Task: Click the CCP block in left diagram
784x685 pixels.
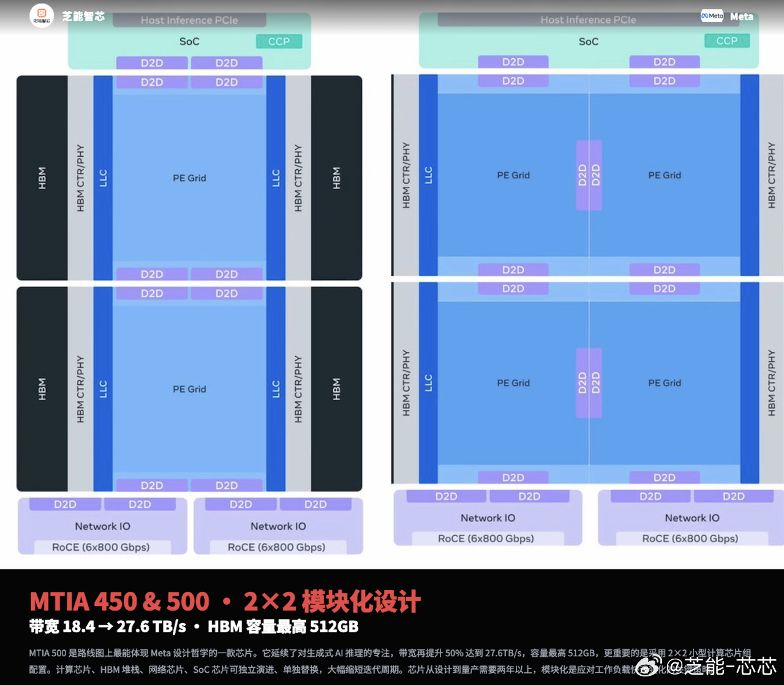Action: (x=279, y=42)
